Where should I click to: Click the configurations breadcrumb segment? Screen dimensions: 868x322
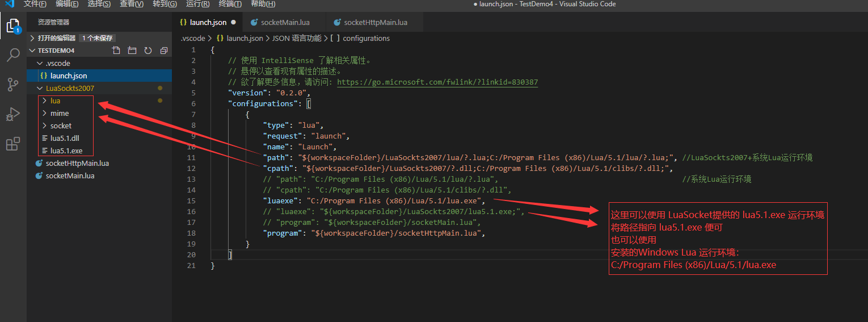point(360,38)
